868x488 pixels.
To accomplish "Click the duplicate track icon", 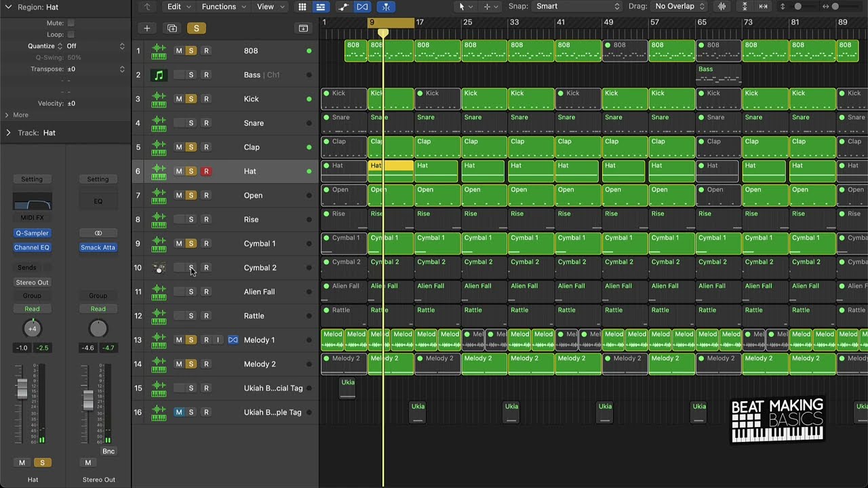I will pos(172,28).
